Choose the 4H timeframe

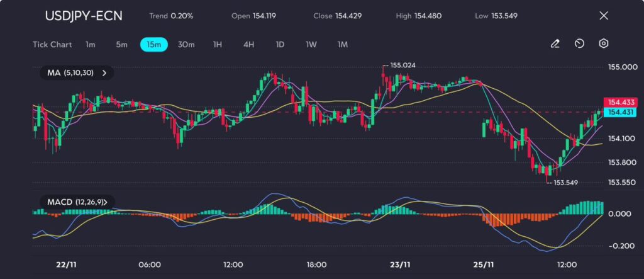pos(248,45)
